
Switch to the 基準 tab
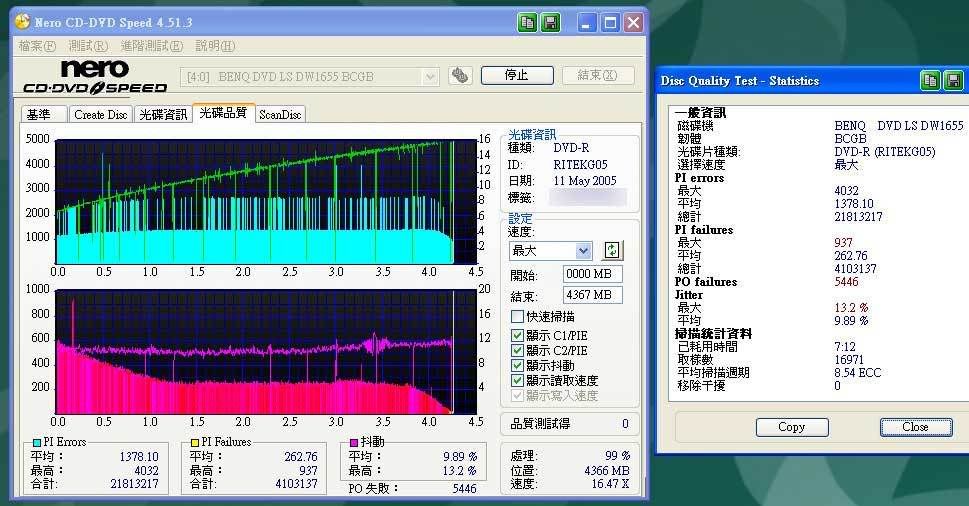point(44,114)
